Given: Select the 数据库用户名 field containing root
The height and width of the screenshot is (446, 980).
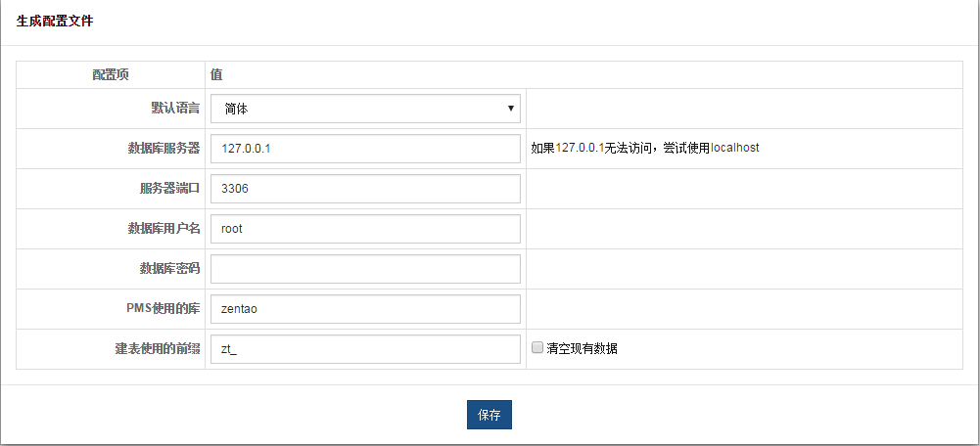Looking at the screenshot, I should tap(365, 229).
